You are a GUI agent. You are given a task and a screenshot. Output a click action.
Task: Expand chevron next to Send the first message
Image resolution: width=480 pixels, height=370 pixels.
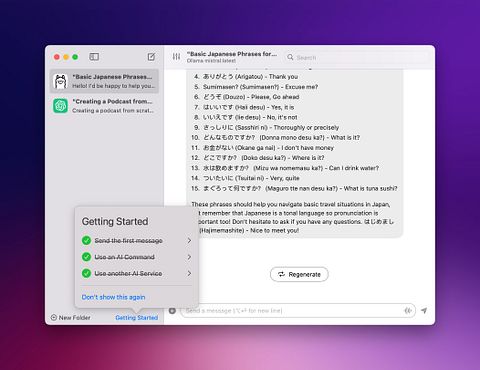(x=189, y=240)
